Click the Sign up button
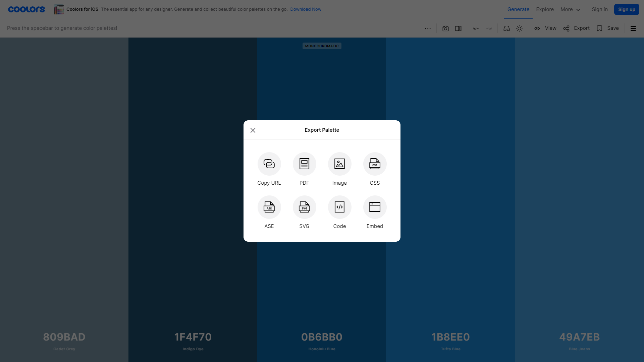Viewport: 644px width, 362px height. pos(627,9)
